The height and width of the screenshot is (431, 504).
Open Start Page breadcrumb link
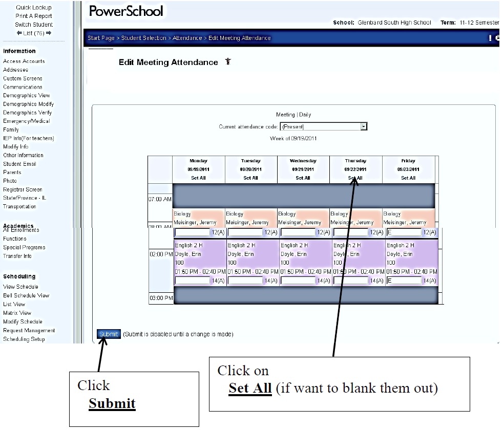[101, 38]
